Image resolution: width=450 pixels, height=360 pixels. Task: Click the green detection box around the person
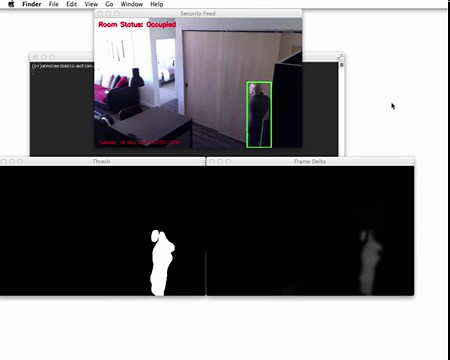click(x=259, y=115)
